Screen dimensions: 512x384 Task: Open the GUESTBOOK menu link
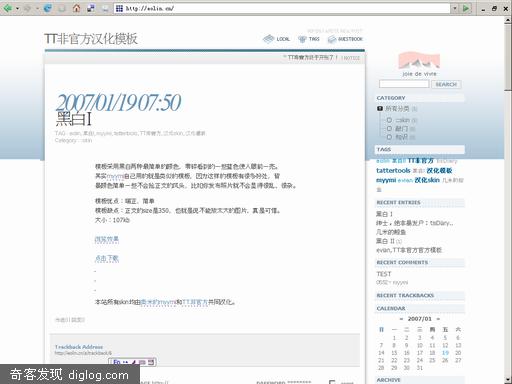tap(350, 39)
